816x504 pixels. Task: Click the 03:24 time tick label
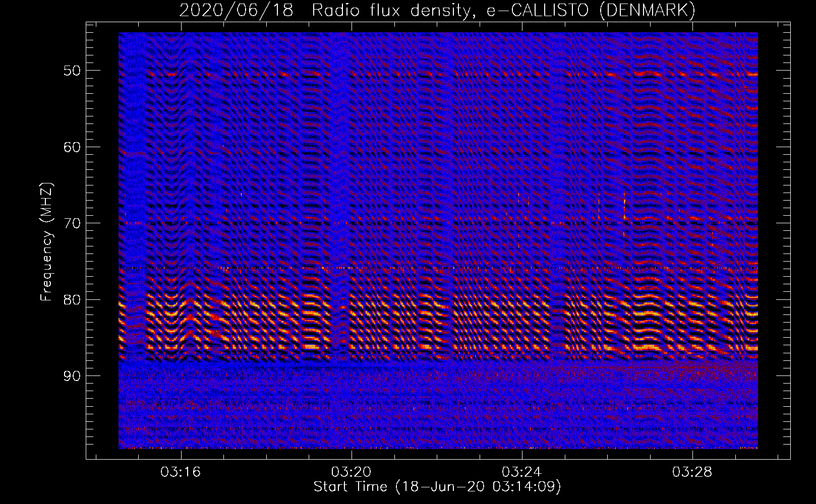click(522, 472)
